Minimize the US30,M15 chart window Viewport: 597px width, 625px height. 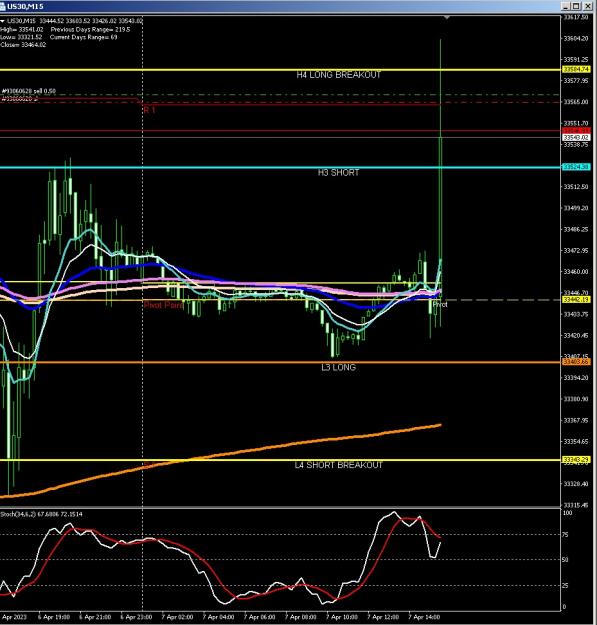(566, 6)
